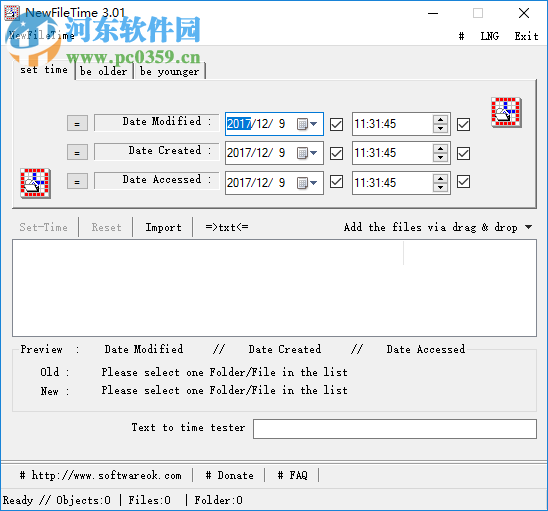Click the 'Text to time tester' input field

tap(395, 429)
